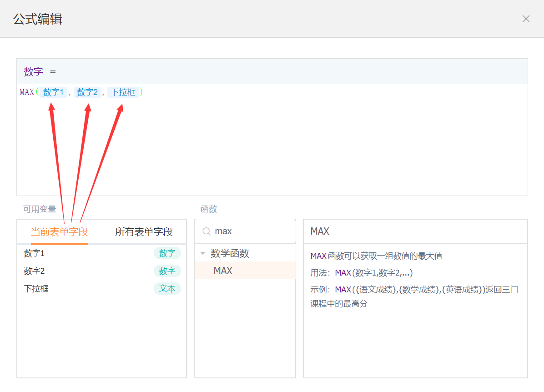Insert 下拉框 field from variable list
The height and width of the screenshot is (392, 544).
[x=101, y=289]
